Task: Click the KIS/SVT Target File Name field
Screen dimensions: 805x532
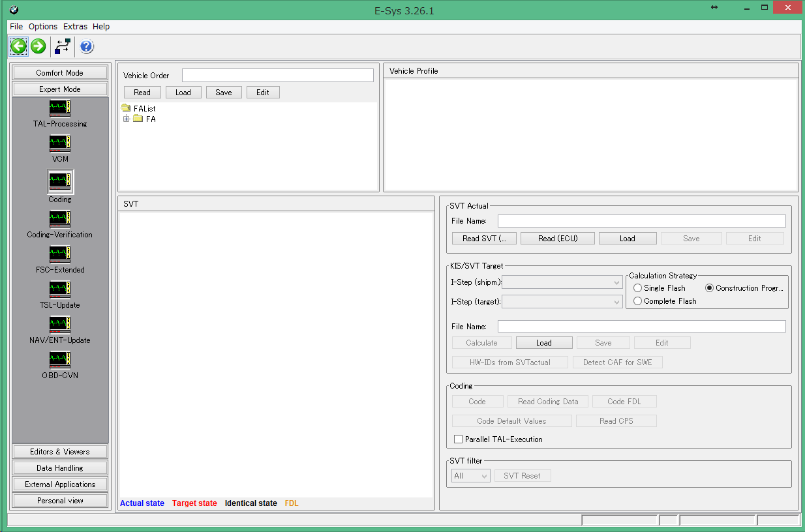Action: [x=642, y=327]
